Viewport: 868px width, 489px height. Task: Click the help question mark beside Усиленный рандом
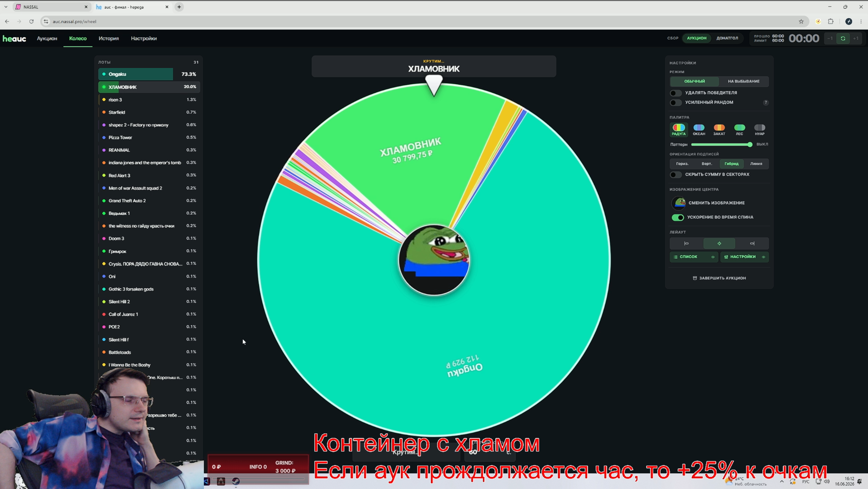[766, 102]
